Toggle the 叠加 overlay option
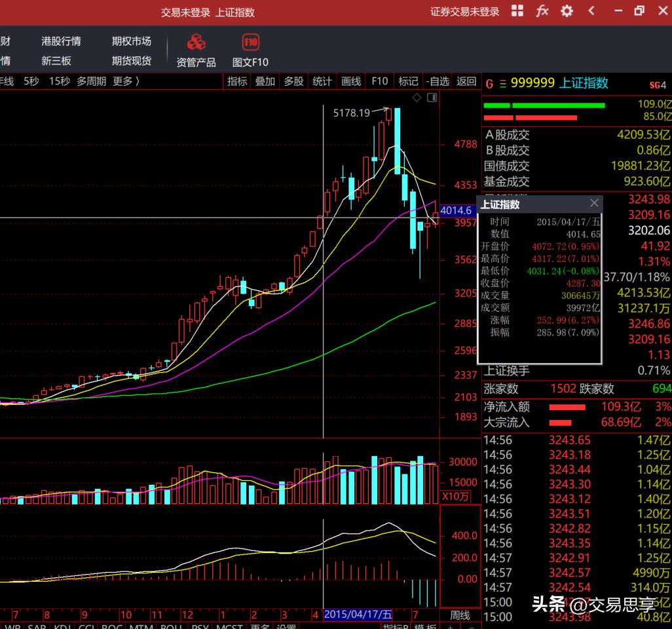This screenshot has width=672, height=629. (265, 81)
